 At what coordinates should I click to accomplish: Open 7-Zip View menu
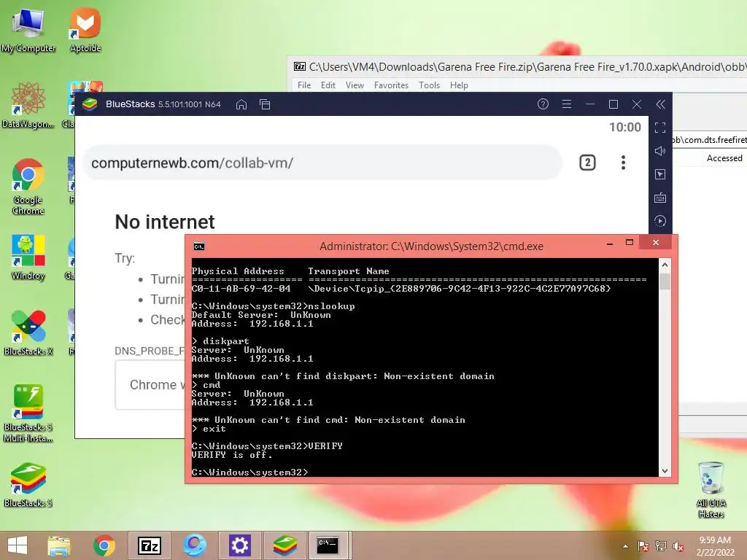(355, 85)
